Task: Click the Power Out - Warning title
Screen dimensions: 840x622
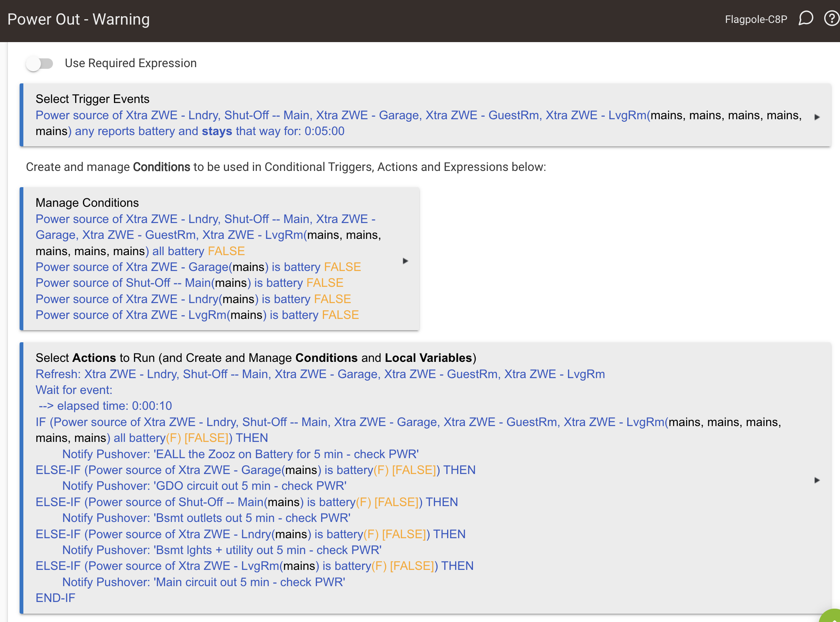Action: coord(78,19)
